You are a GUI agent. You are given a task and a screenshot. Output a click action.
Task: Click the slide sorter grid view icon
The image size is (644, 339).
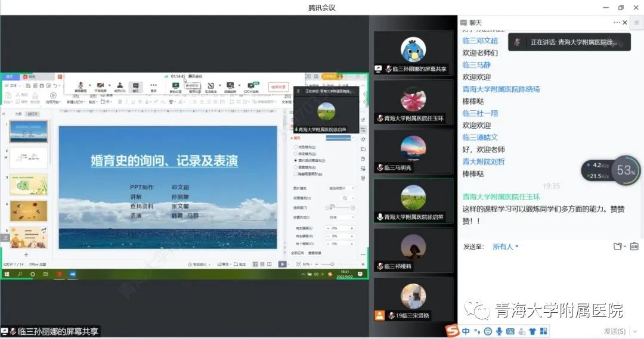tap(262, 265)
